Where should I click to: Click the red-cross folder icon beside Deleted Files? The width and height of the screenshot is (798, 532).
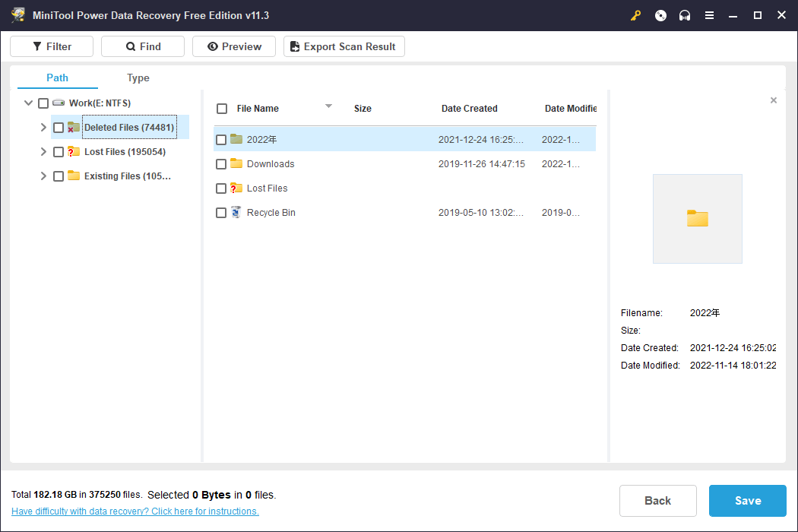74,127
